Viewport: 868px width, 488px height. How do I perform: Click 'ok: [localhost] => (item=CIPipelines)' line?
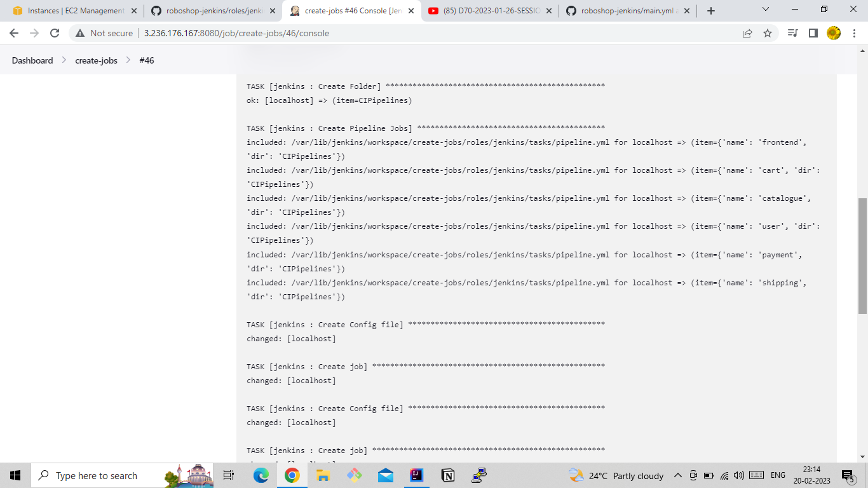[x=329, y=100]
